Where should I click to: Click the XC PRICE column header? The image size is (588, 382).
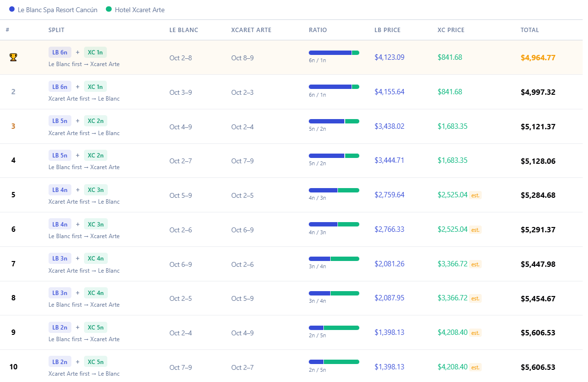pos(451,30)
